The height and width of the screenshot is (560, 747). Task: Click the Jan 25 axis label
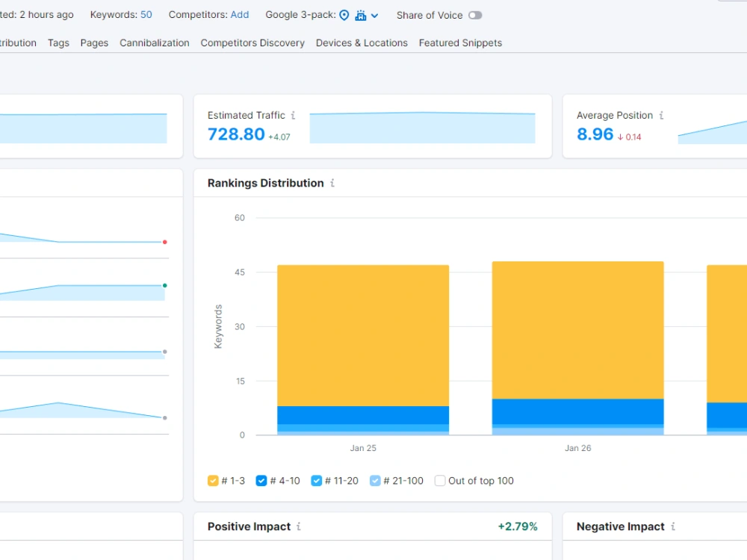coord(363,448)
